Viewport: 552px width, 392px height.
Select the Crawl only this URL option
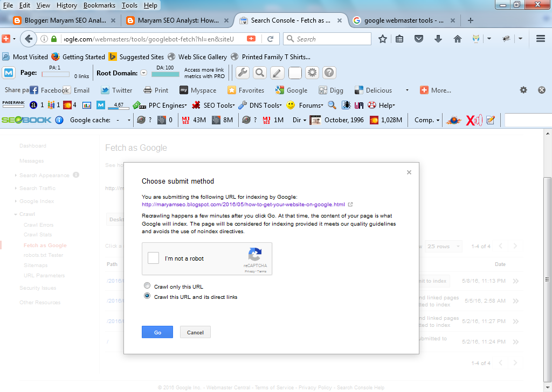pos(147,285)
